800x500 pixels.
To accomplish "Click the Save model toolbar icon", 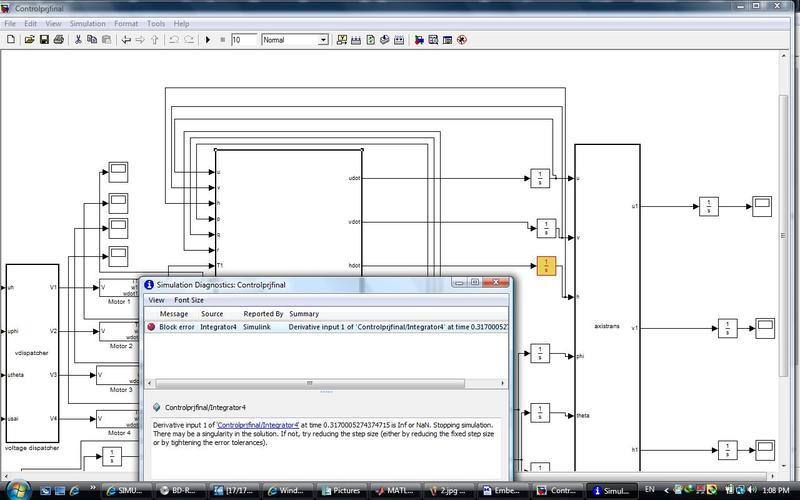I will click(45, 40).
